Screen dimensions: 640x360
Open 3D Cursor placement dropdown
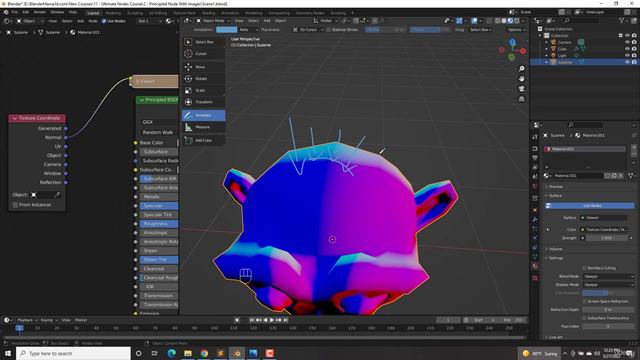coord(309,30)
